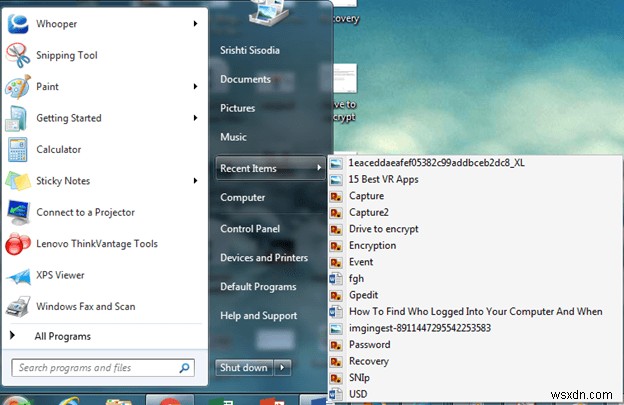Screen dimensions: 624x405
Task: Open recent item Gpedit
Action: click(x=363, y=296)
